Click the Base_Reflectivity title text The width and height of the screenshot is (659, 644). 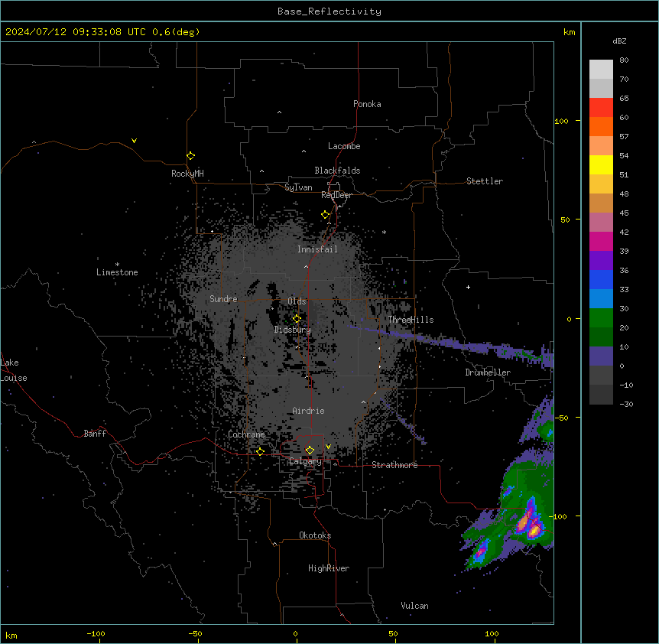point(329,11)
